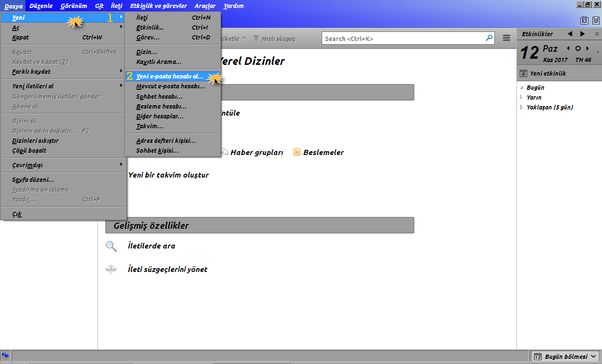Image resolution: width=602 pixels, height=364 pixels.
Task: Choose Sohbet kişisi
Action: click(173, 150)
